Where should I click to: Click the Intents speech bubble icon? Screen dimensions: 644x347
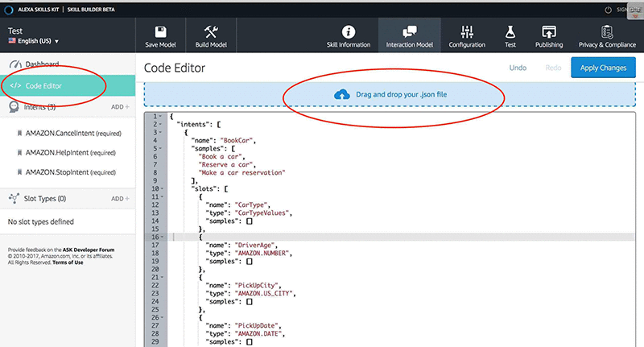[x=14, y=107]
